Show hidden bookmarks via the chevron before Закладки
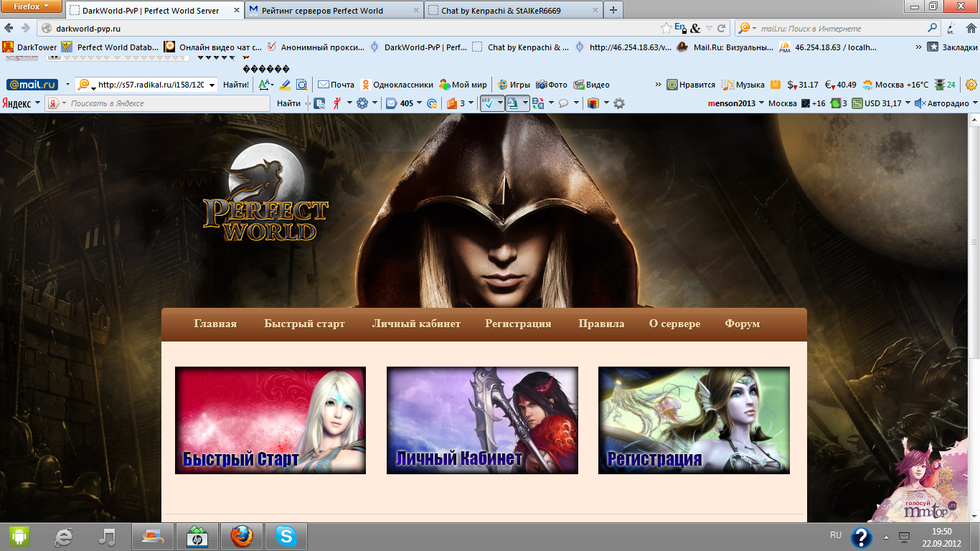This screenshot has width=980, height=551. point(918,47)
